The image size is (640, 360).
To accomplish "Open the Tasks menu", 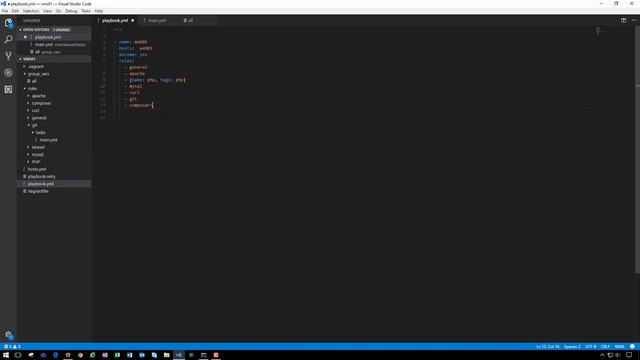I will [86, 11].
